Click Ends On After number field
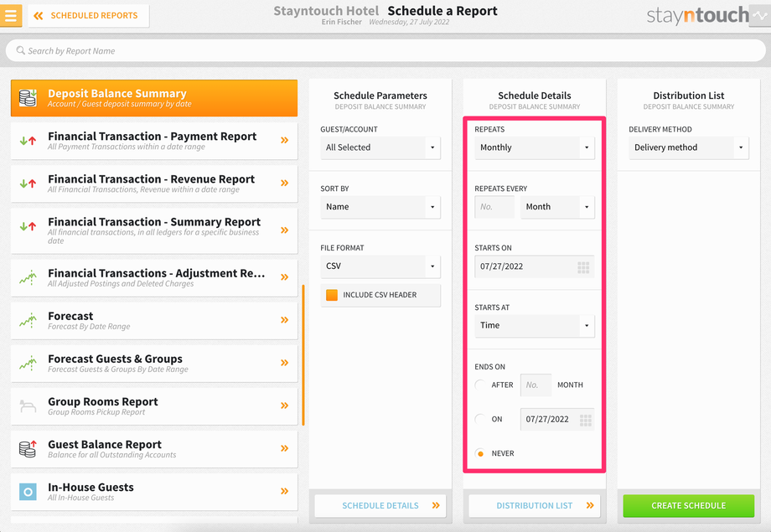 point(536,385)
